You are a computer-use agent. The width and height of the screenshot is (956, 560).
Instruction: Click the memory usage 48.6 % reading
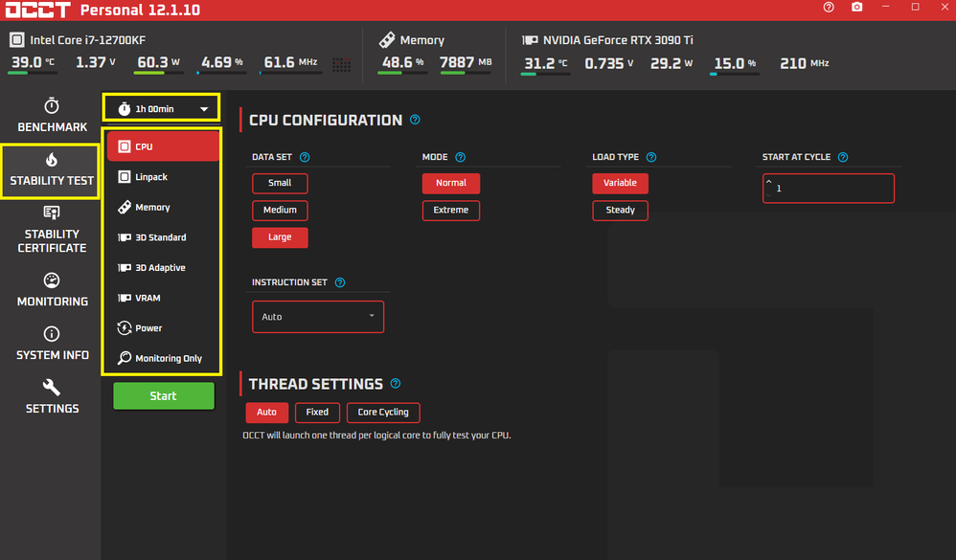tap(402, 62)
